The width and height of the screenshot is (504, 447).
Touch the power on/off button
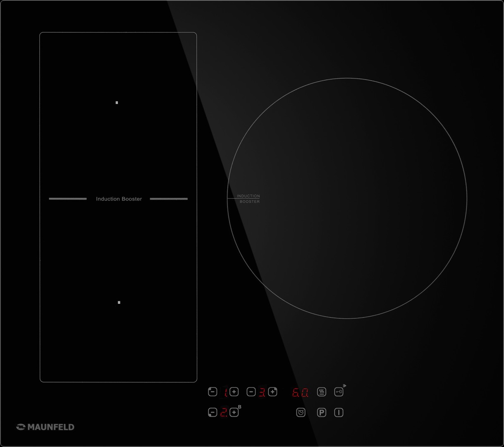tap(339, 412)
